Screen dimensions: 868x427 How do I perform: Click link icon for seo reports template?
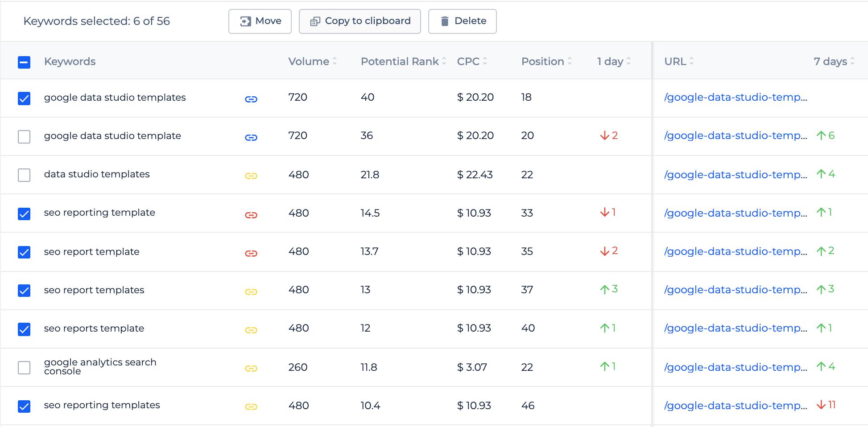251,330
